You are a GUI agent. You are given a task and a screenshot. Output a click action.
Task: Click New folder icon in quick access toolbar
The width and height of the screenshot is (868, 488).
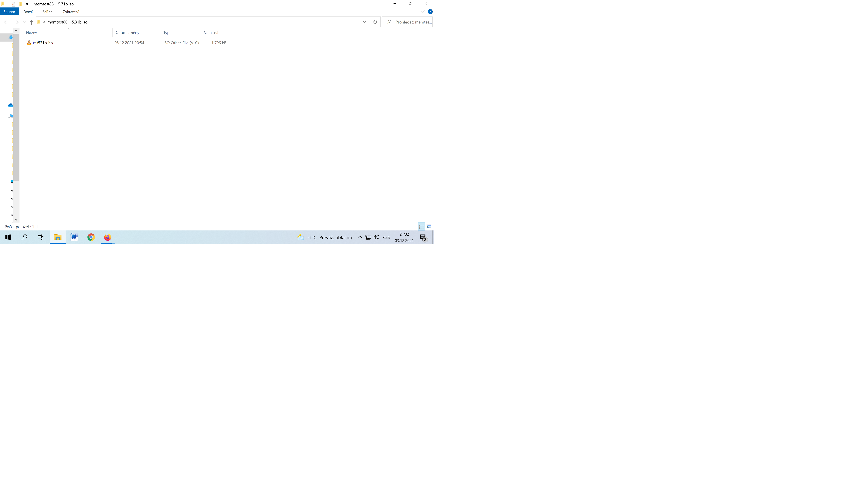pos(21,4)
